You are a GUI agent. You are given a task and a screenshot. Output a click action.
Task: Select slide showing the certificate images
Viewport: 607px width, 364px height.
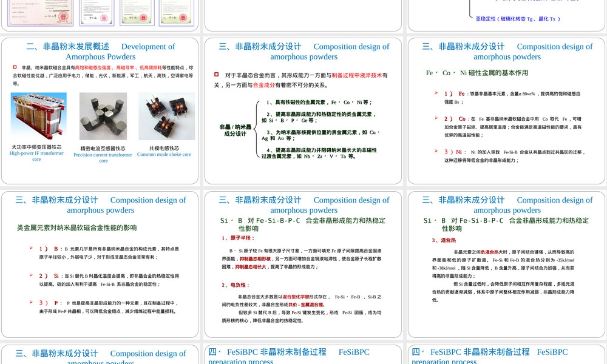coord(100,16)
